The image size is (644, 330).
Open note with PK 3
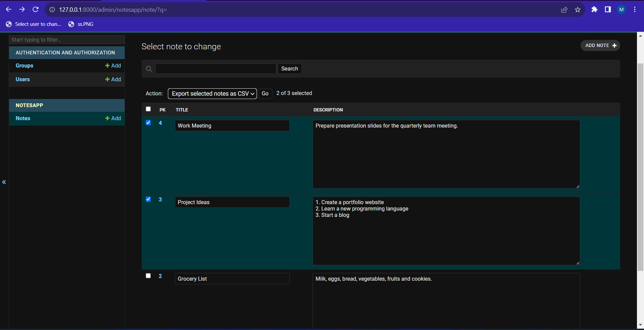tap(160, 200)
